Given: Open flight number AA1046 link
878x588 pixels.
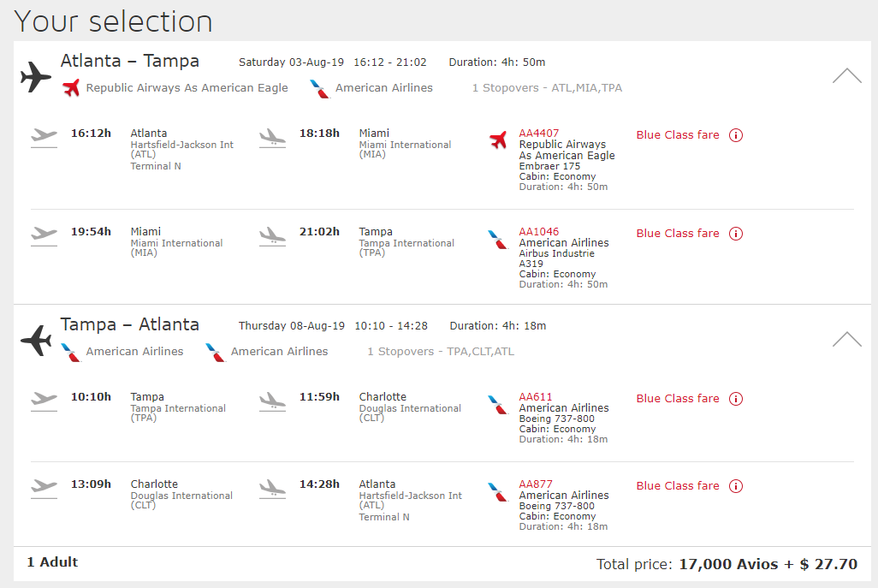Looking at the screenshot, I should coord(539,232).
